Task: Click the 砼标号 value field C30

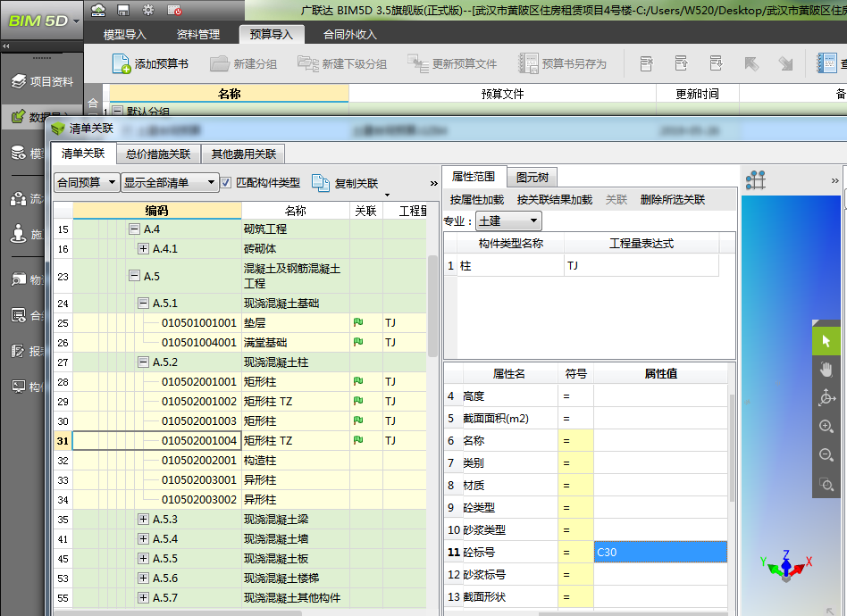Action: 659,553
